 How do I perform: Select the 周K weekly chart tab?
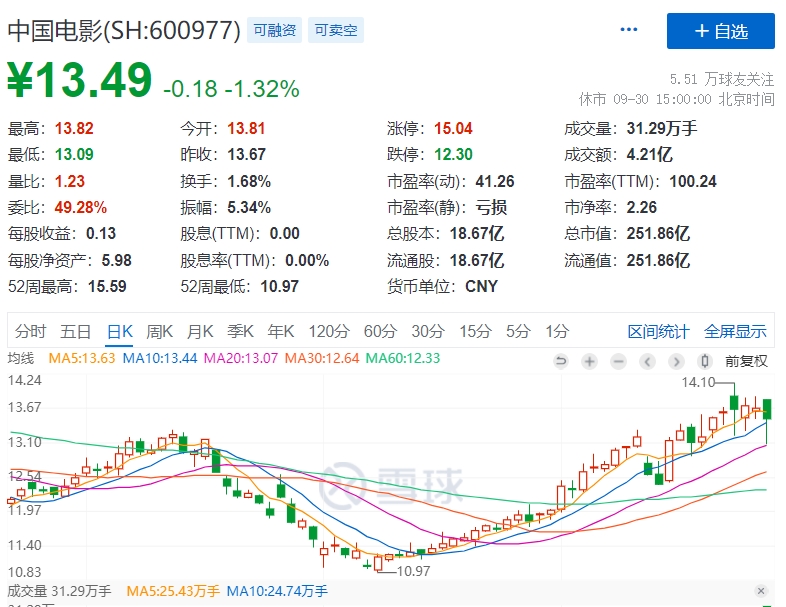tap(160, 331)
